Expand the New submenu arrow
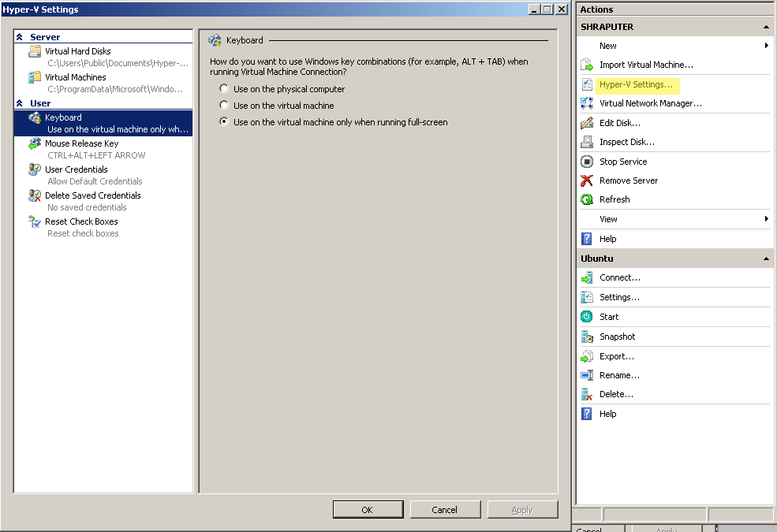This screenshot has width=777, height=532. click(x=767, y=46)
